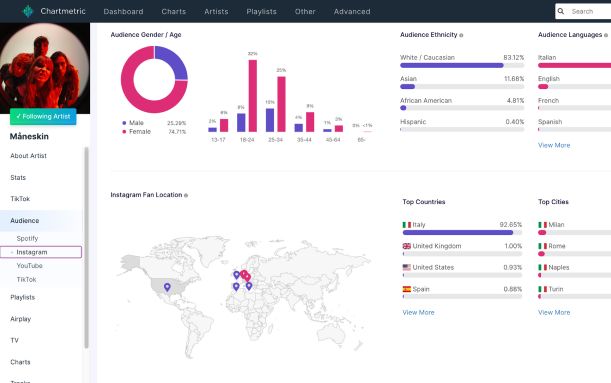Click the 25-34 male bar
611x383 pixels.
[270, 120]
